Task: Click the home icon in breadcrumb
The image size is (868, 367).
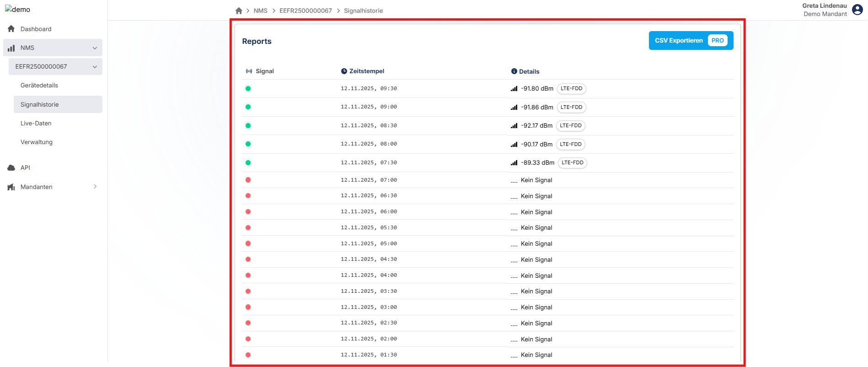Action: click(x=239, y=11)
